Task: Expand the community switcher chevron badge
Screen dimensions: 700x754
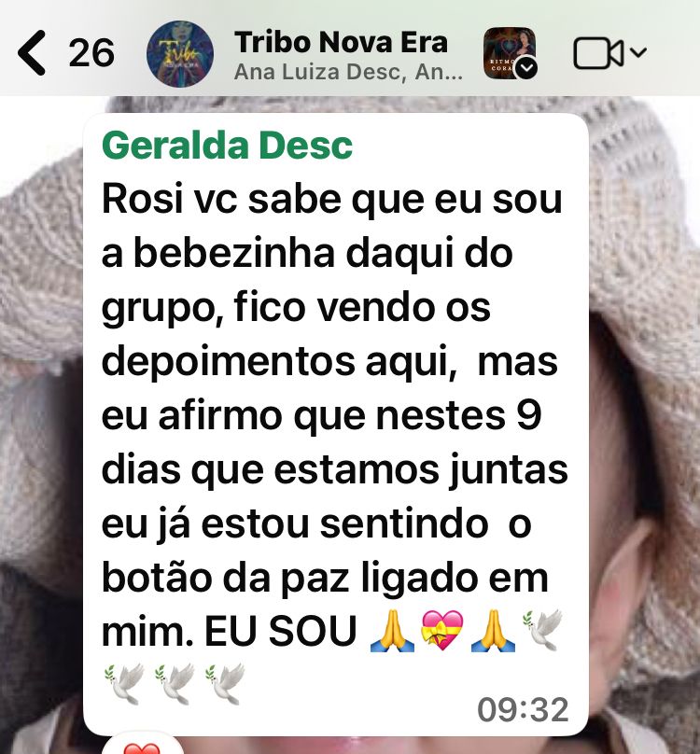Action: tap(526, 68)
